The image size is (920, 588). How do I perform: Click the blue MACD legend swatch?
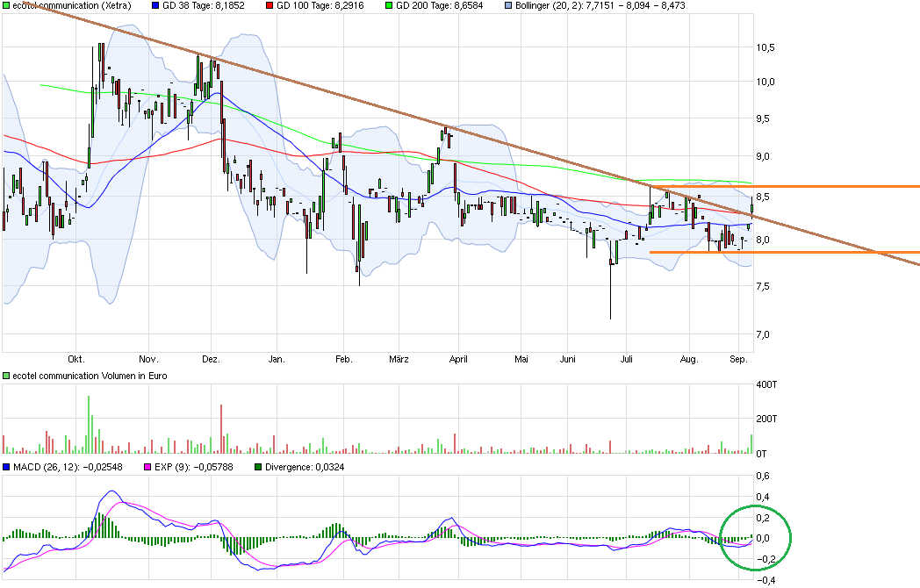(x=6, y=467)
